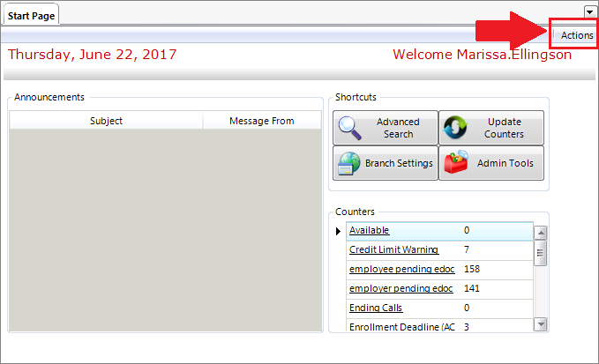Click the counters list scrollbar thumb
This screenshot has height=364, width=599.
click(541, 253)
